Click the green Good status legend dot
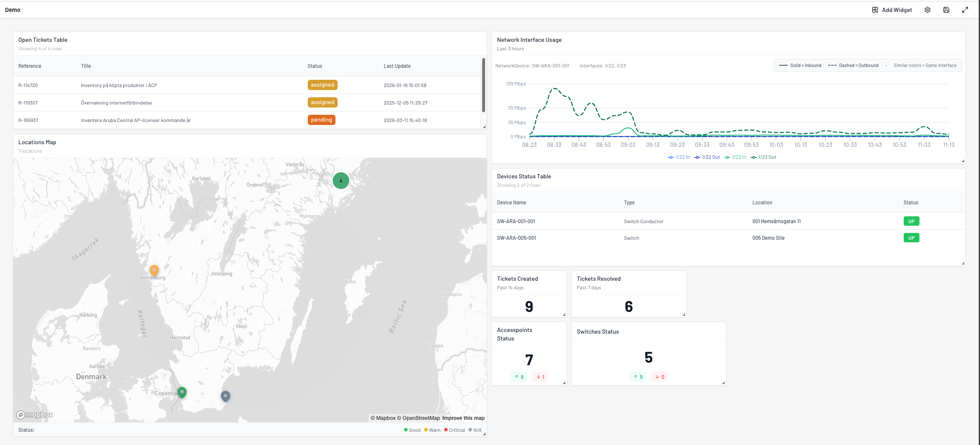This screenshot has width=980, height=445. tap(406, 430)
